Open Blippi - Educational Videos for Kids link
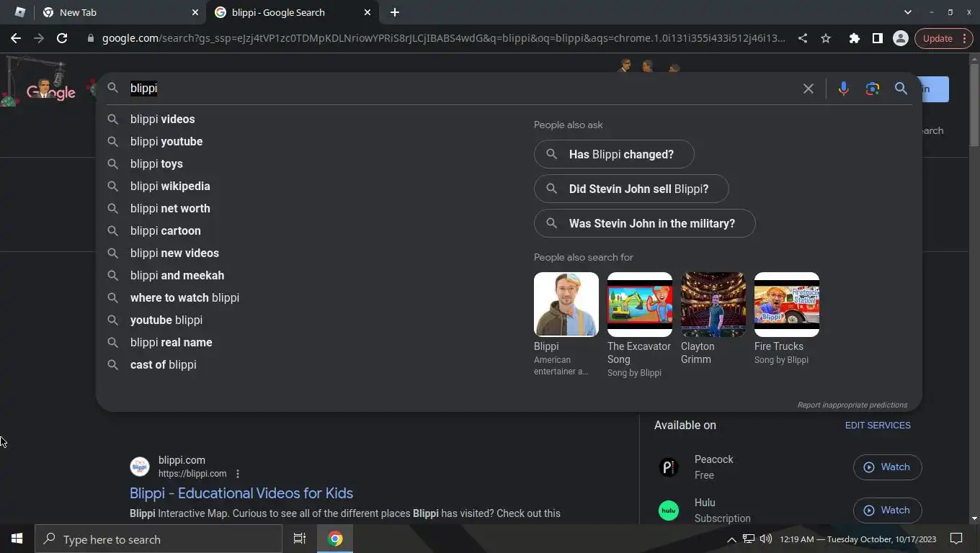The width and height of the screenshot is (980, 553). (x=241, y=493)
